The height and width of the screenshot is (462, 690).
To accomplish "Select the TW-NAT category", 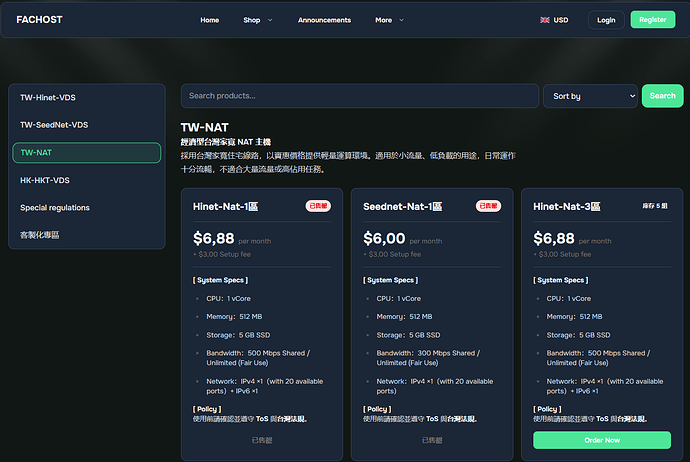I will tap(87, 153).
